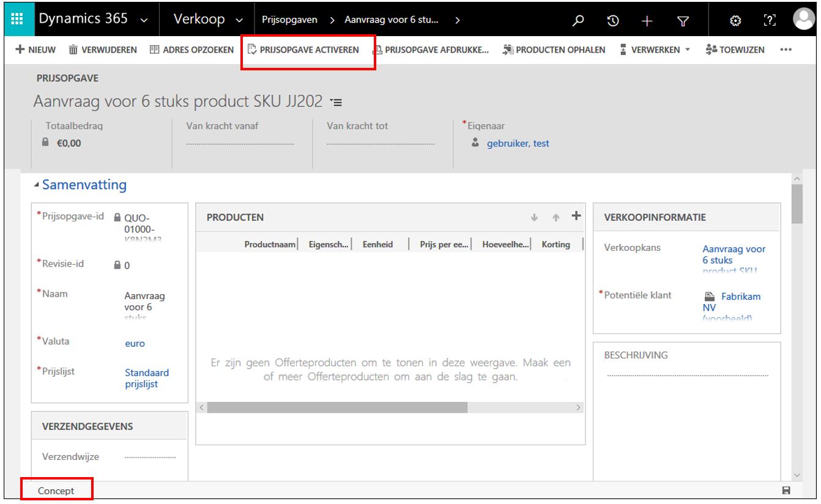The height and width of the screenshot is (504, 821).
Task: Move product down arrow icon
Action: pos(534,217)
